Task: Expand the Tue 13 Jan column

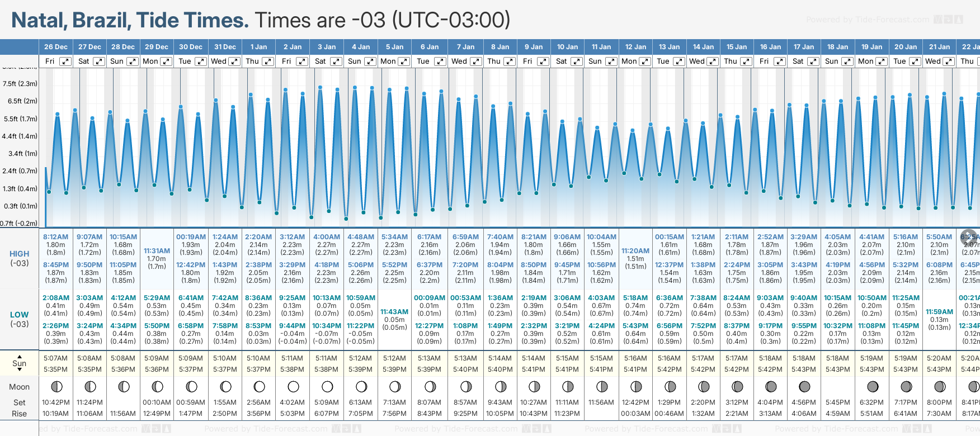Action: 679,61
